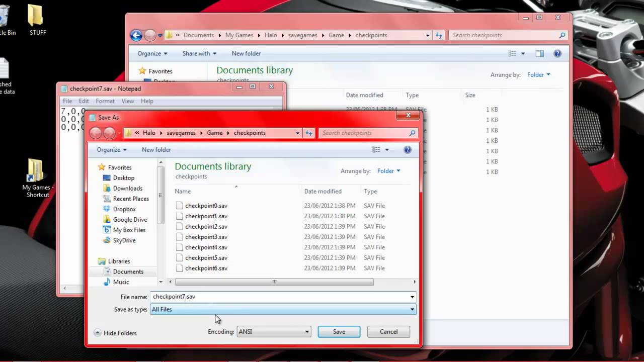644x362 pixels.
Task: Click New folder in Save As
Action: [156, 150]
